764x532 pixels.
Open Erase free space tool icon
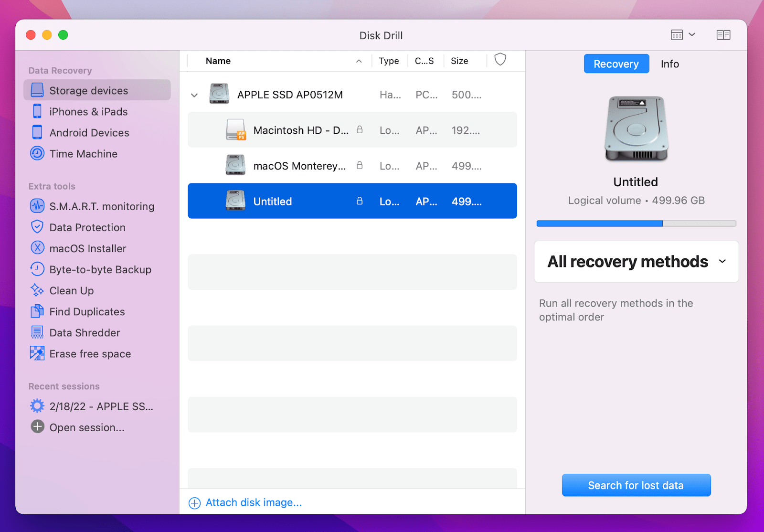click(x=37, y=353)
